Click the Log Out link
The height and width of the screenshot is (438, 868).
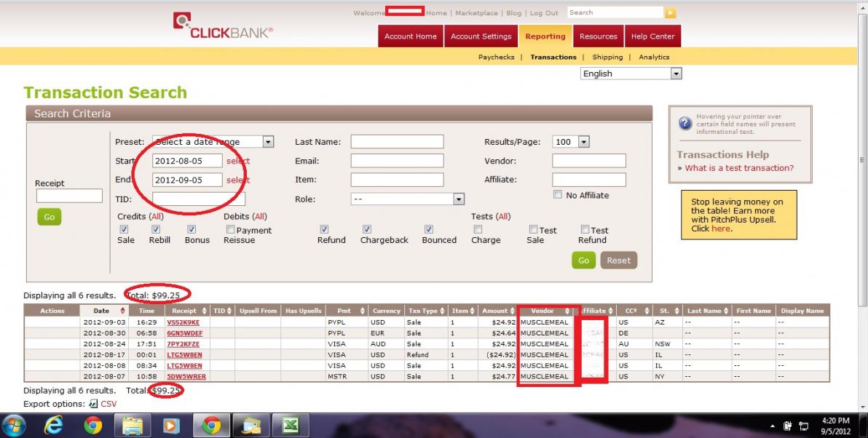544,12
